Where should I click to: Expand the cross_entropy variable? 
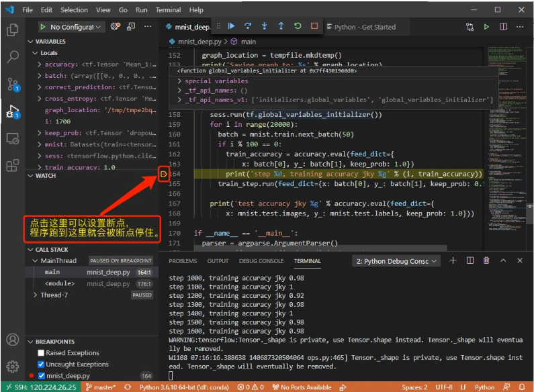point(40,99)
